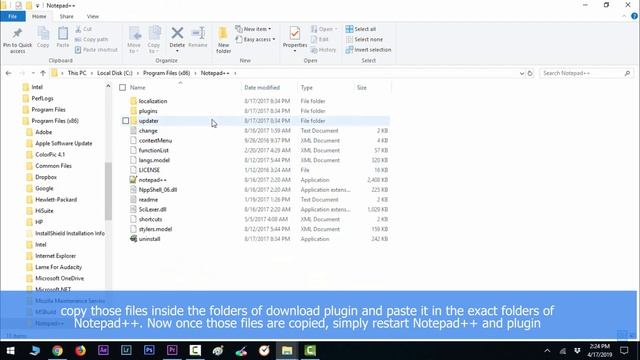Show hidden system tray icons
The height and width of the screenshot is (360, 640).
547,351
